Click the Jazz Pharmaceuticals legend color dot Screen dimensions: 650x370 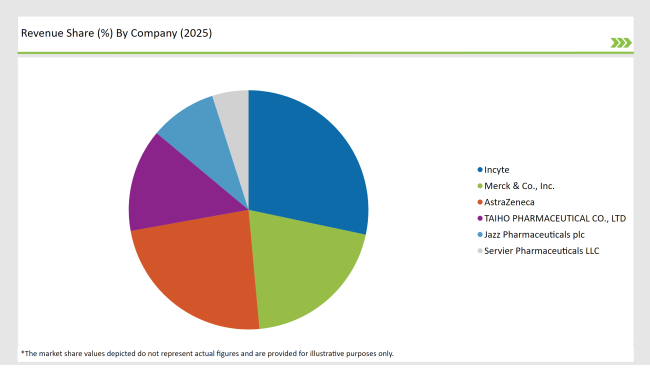pyautogui.click(x=480, y=235)
